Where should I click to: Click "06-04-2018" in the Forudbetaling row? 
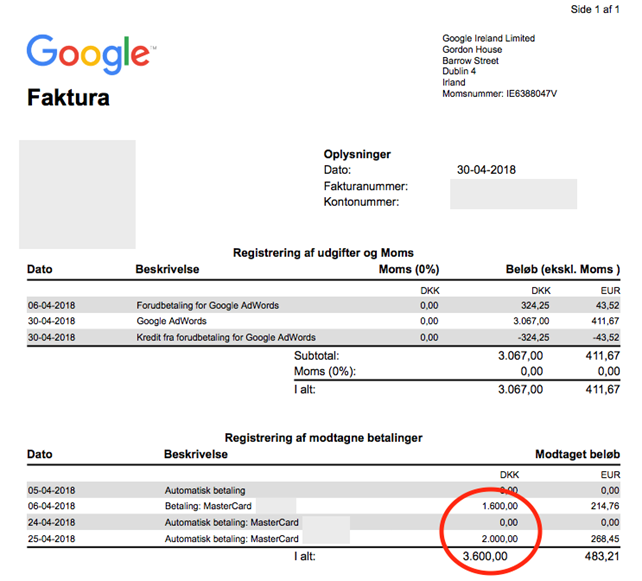coord(52,305)
